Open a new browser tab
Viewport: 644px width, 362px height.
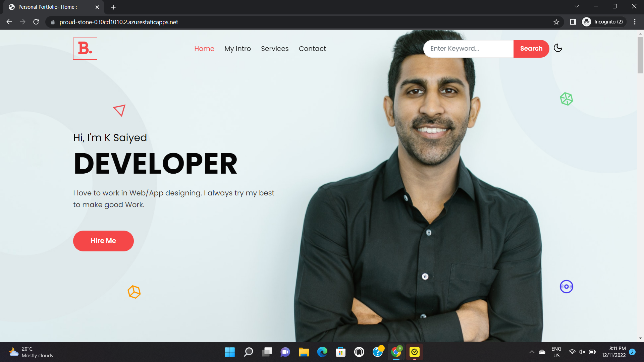coord(113,7)
